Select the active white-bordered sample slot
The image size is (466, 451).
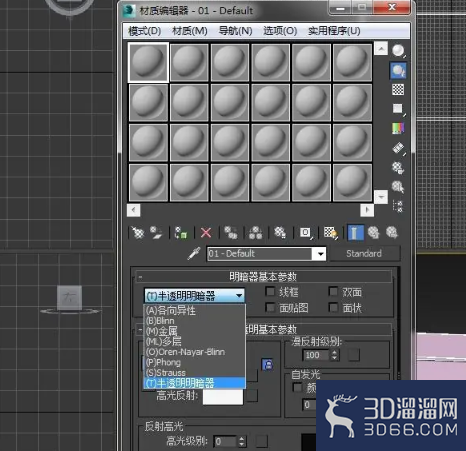(x=148, y=62)
